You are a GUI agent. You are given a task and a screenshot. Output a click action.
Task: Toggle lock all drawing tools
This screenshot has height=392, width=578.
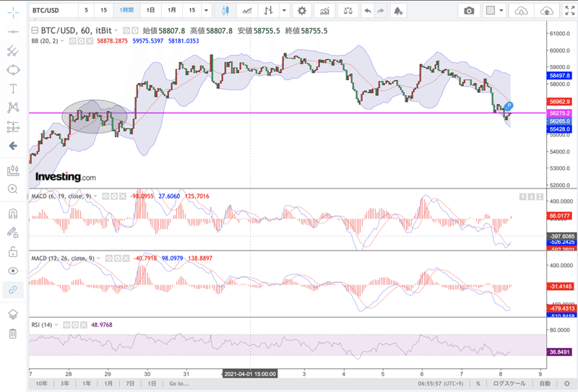(x=13, y=252)
